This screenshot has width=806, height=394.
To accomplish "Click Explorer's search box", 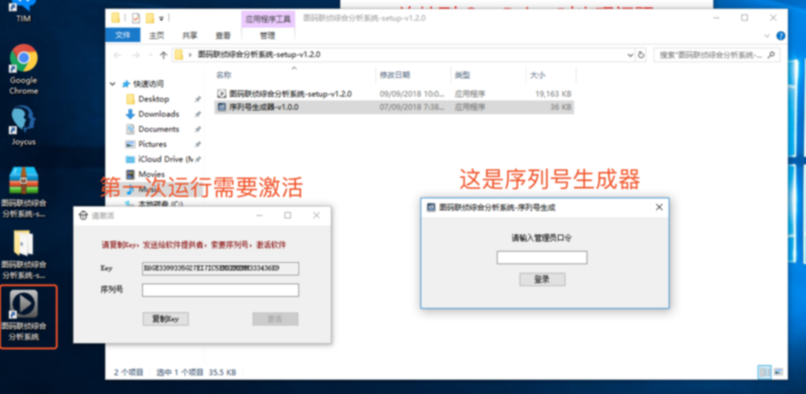I will pos(717,55).
